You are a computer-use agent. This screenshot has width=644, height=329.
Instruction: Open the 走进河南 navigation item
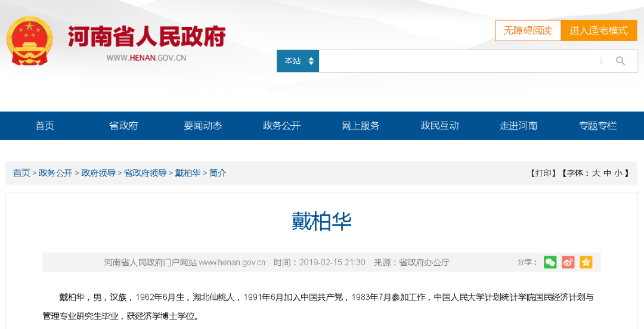519,126
